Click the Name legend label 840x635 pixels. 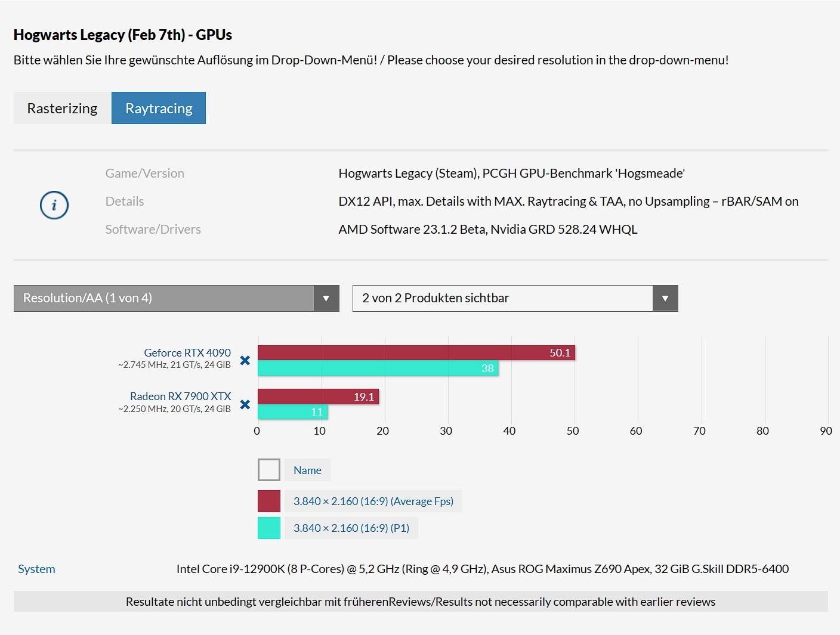pos(307,470)
